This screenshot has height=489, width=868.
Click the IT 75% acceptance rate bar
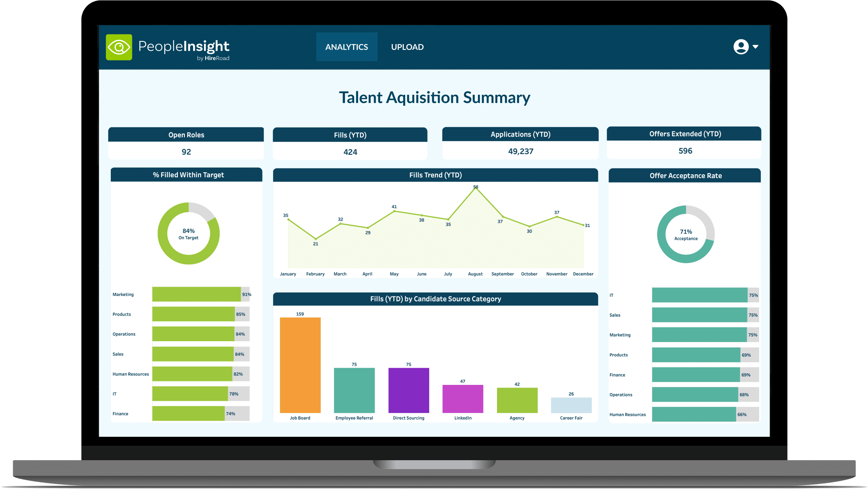pyautogui.click(x=699, y=295)
